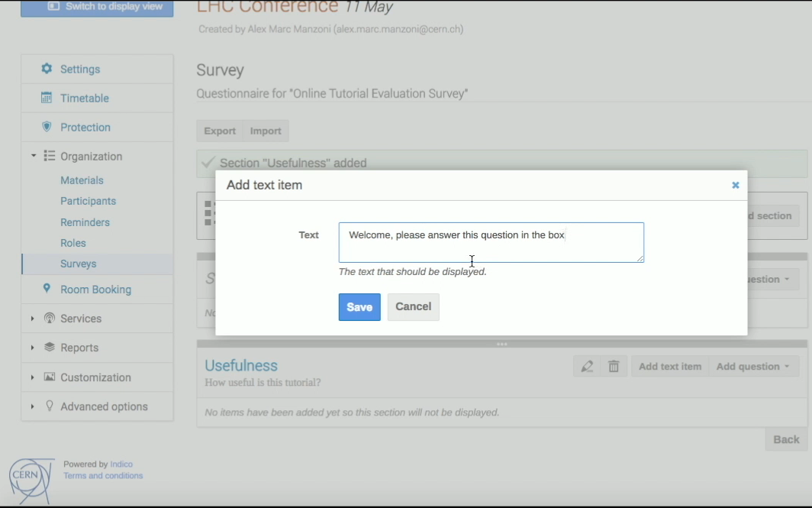Viewport: 812px width, 508px height.
Task: Click the Room Booking pin icon
Action: point(47,288)
